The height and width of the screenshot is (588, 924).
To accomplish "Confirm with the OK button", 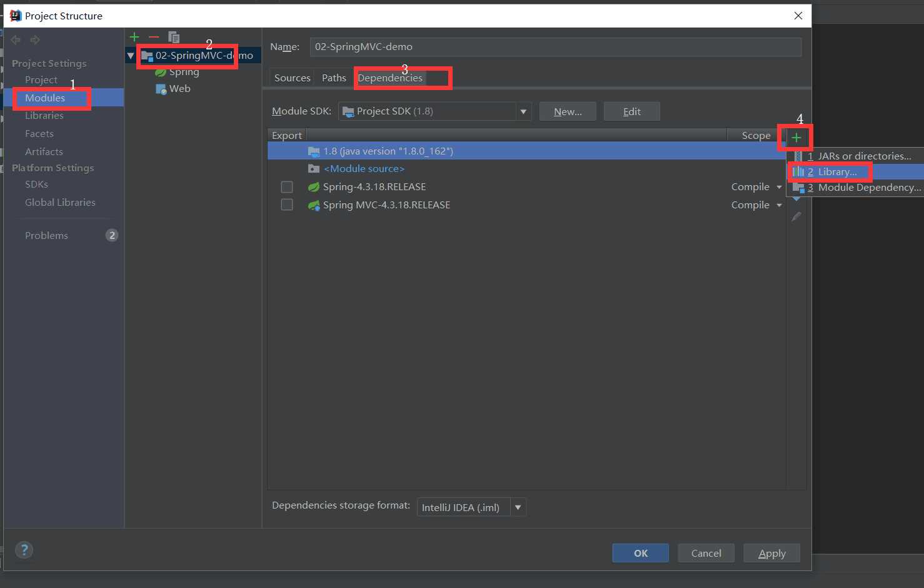I will pyautogui.click(x=641, y=553).
